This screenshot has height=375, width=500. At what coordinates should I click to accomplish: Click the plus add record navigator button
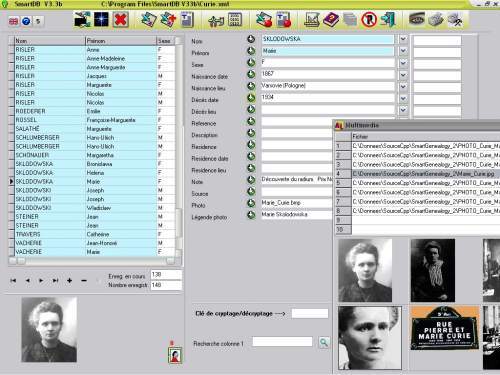tap(69, 281)
